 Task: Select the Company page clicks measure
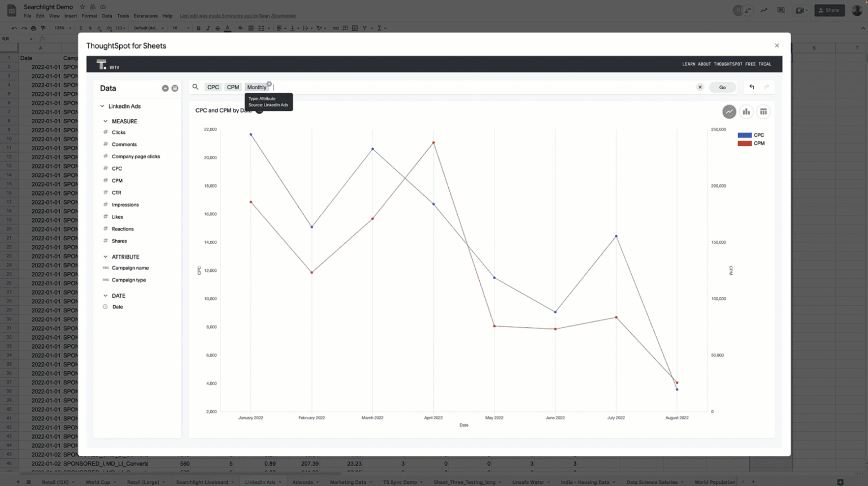point(136,157)
